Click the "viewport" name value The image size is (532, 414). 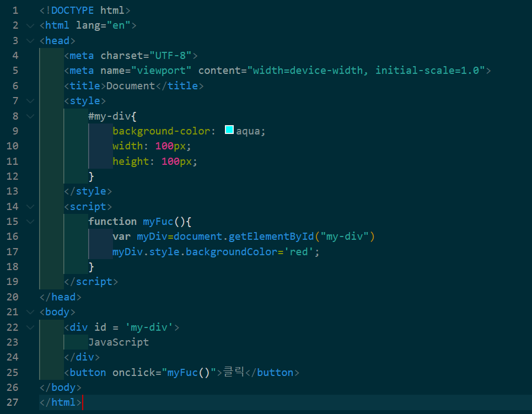point(162,71)
